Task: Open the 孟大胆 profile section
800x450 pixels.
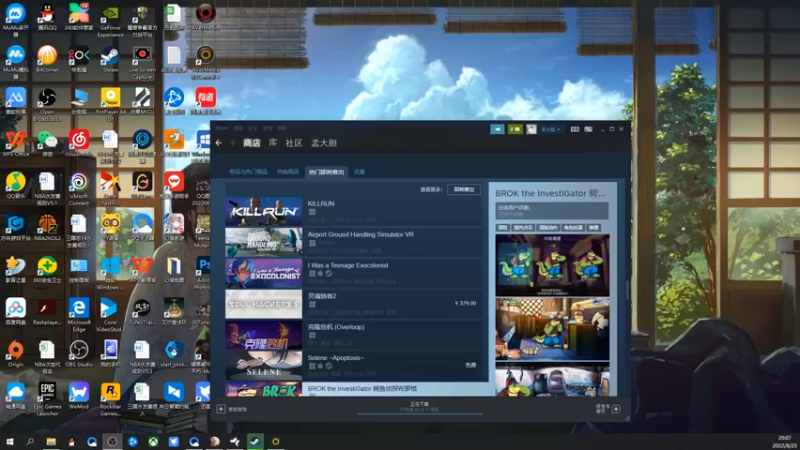Action: coord(324,143)
